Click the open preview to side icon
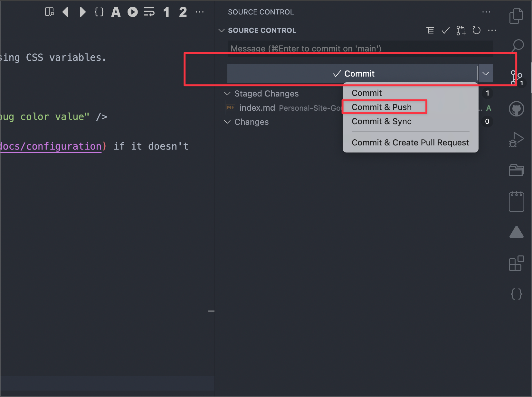 coord(49,12)
